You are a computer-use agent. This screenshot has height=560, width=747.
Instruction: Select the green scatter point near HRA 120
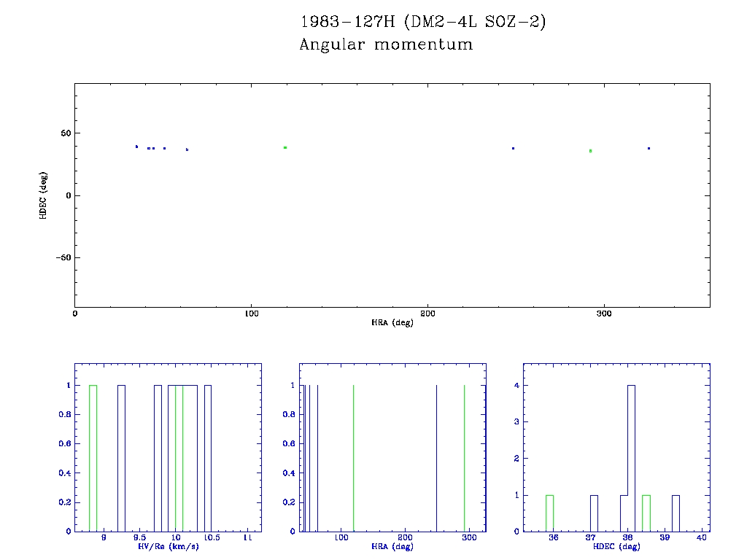coord(285,147)
